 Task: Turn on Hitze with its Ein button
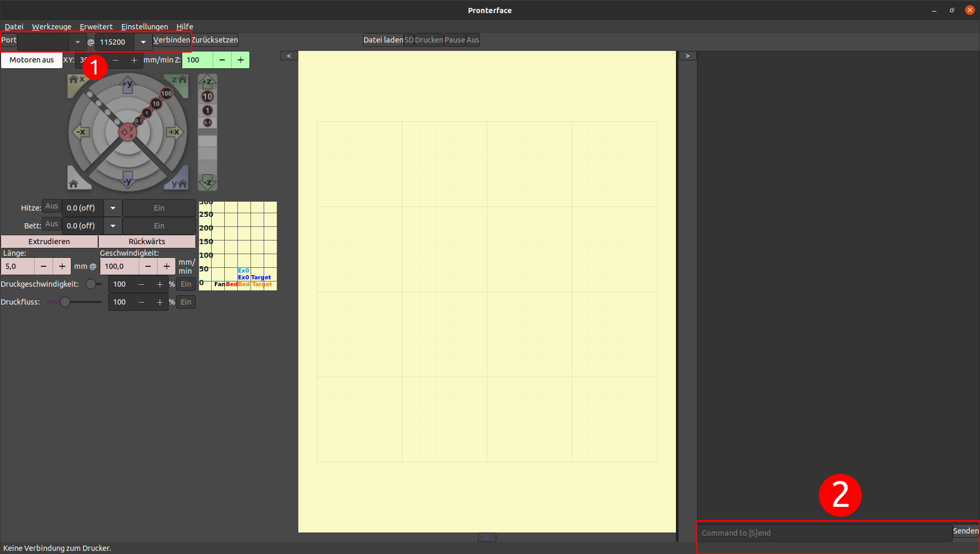[159, 208]
